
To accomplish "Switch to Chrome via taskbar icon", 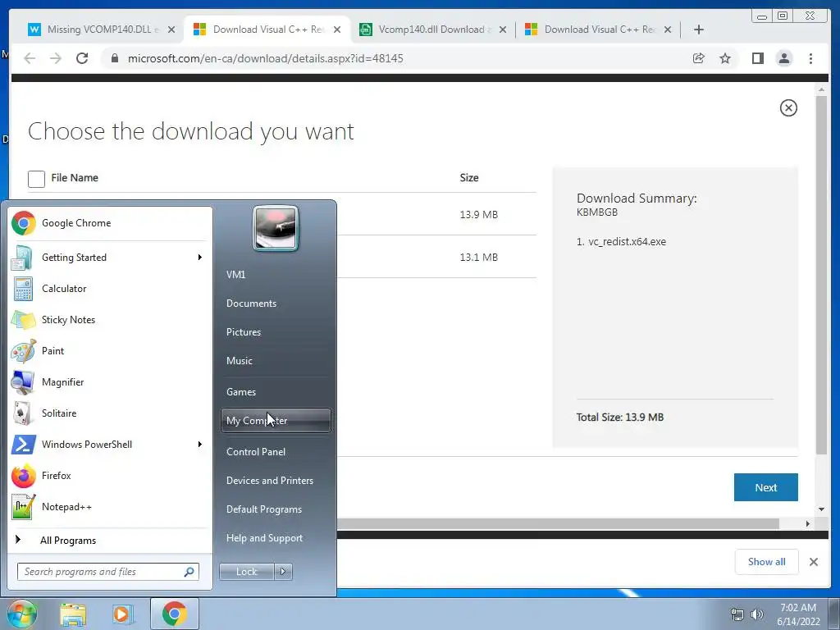I will 175,614.
